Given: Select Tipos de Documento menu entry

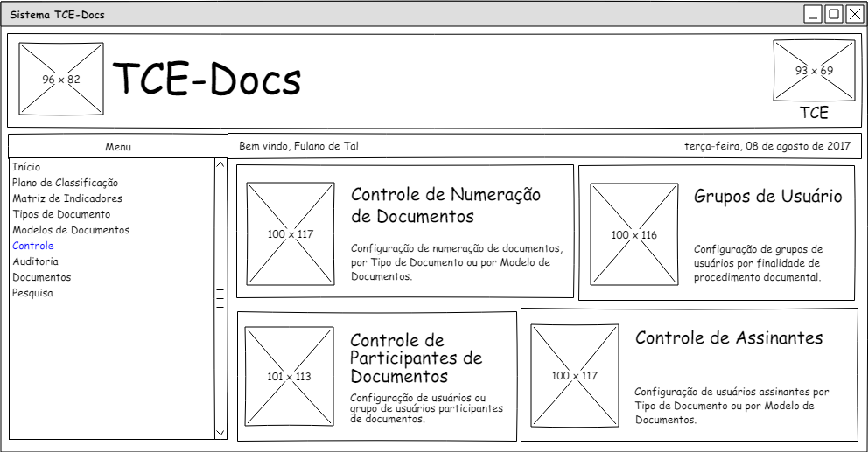Looking at the screenshot, I should click(x=61, y=214).
